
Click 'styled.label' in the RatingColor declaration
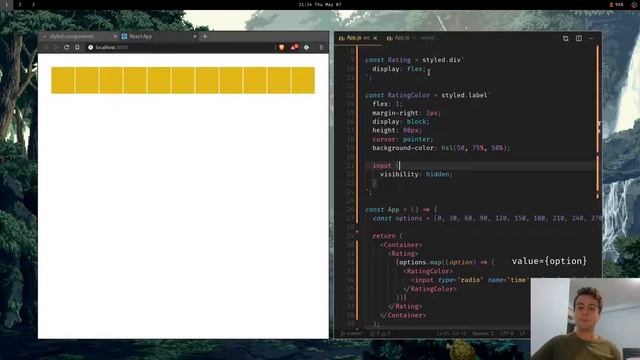point(464,95)
